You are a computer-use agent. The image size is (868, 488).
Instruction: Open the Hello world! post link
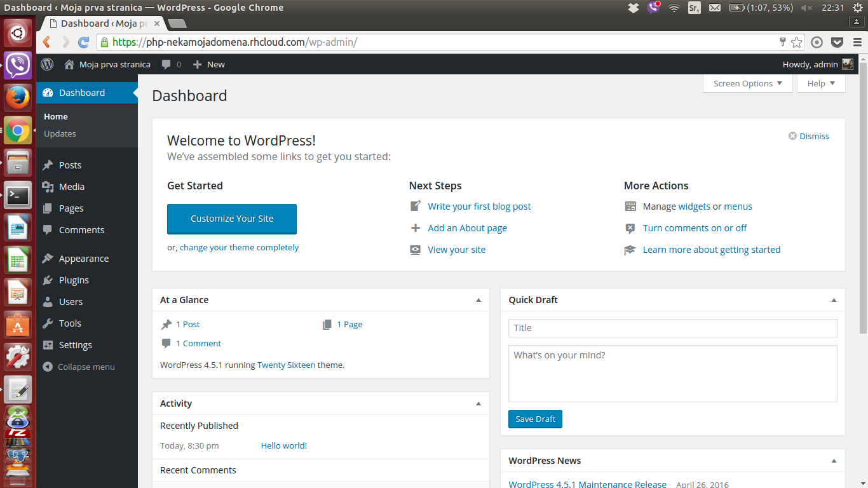click(283, 445)
